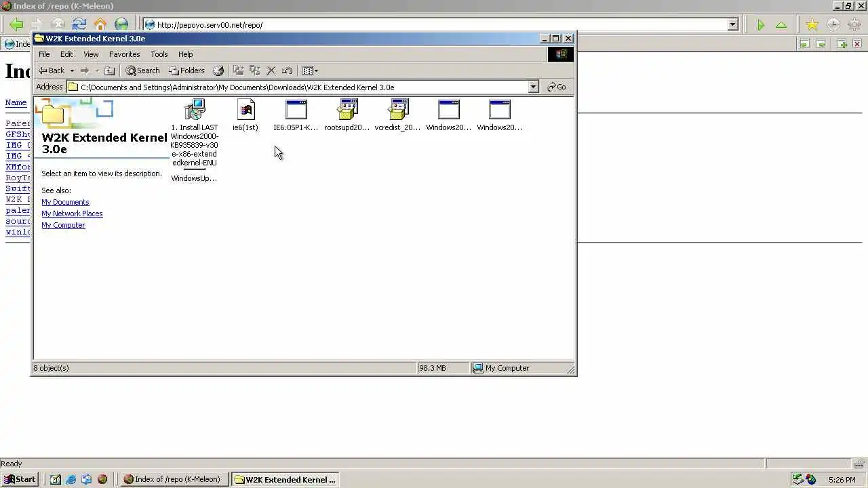Viewport: 868px width, 488px height.
Task: Open the Edit menu
Action: 66,54
